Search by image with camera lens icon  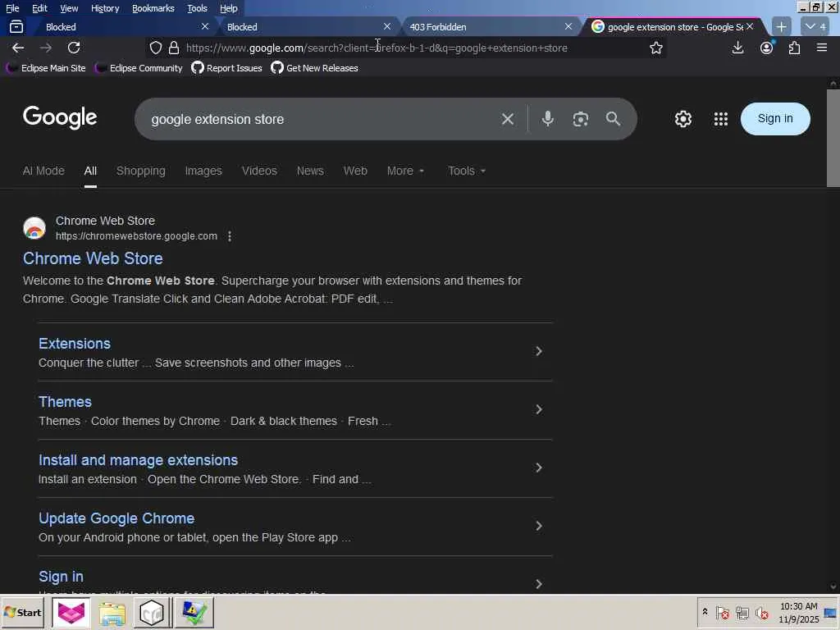580,119
